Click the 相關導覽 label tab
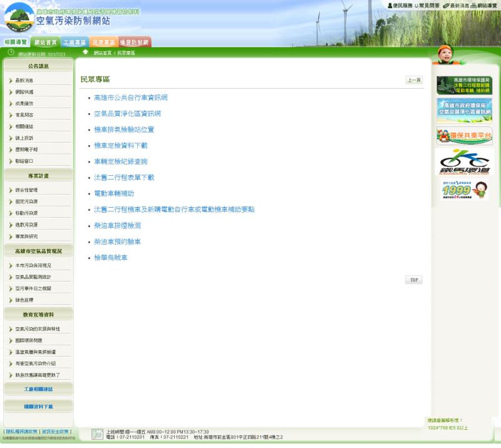The height and width of the screenshot is (448, 501). pyautogui.click(x=16, y=42)
